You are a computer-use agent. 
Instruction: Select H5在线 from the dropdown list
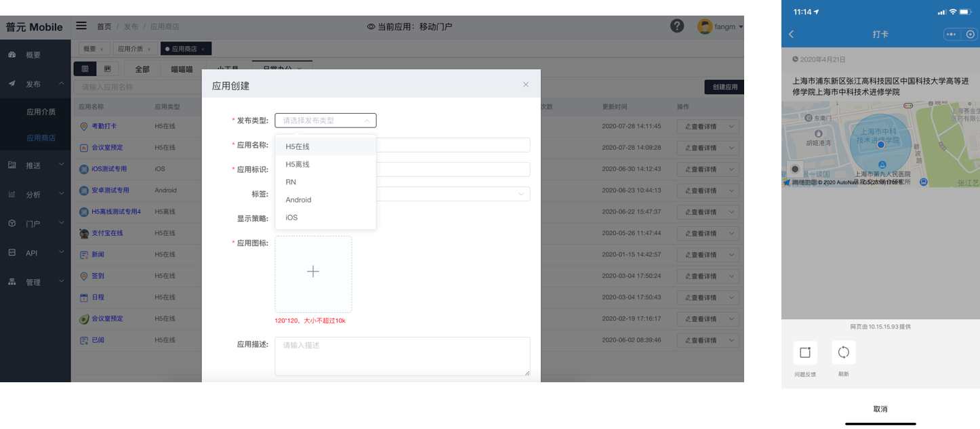point(298,146)
